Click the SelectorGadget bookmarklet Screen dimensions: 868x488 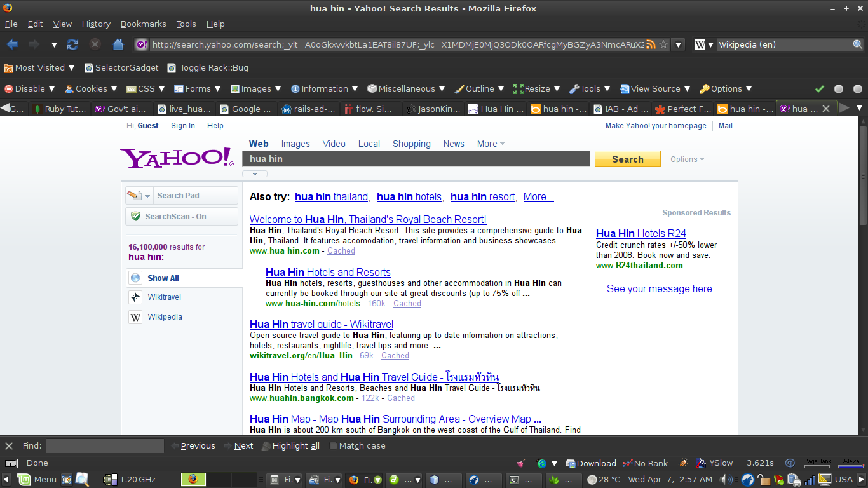[121, 67]
